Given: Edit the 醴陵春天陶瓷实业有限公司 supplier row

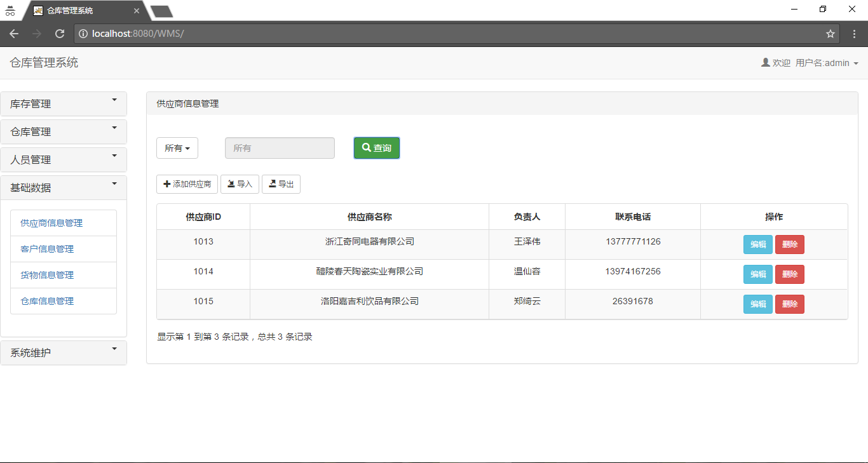Looking at the screenshot, I should (758, 274).
